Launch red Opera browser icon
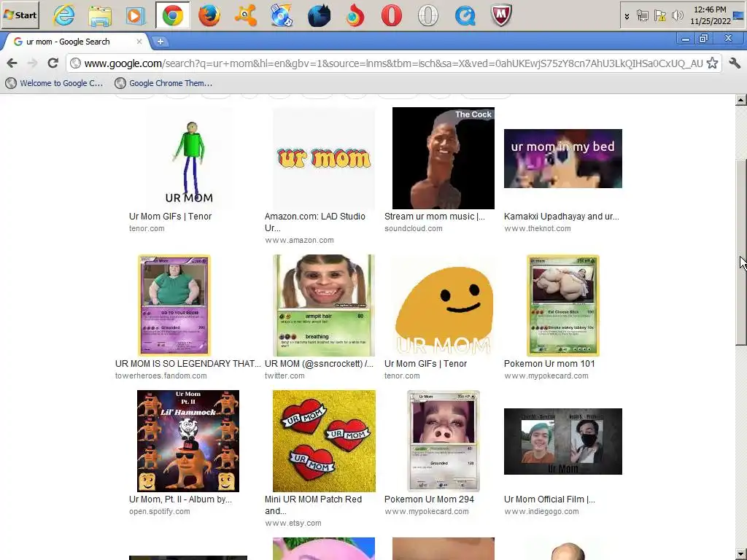The image size is (747, 560). (x=391, y=16)
